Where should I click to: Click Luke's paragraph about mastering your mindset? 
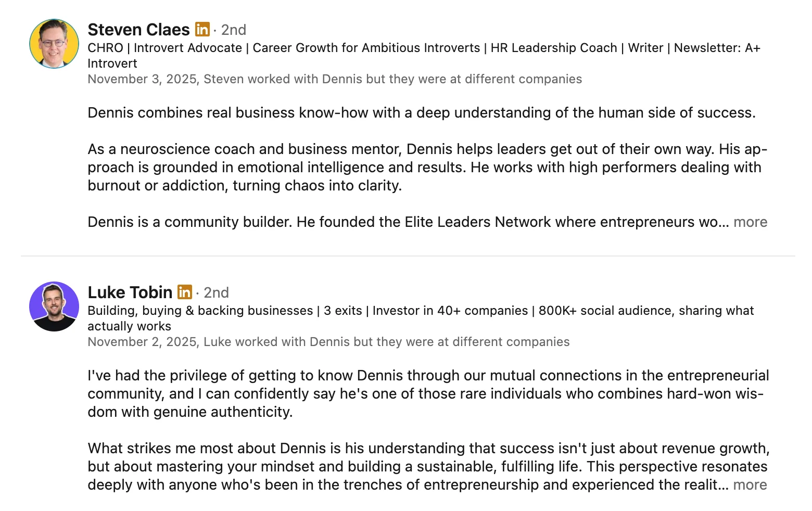tap(428, 467)
